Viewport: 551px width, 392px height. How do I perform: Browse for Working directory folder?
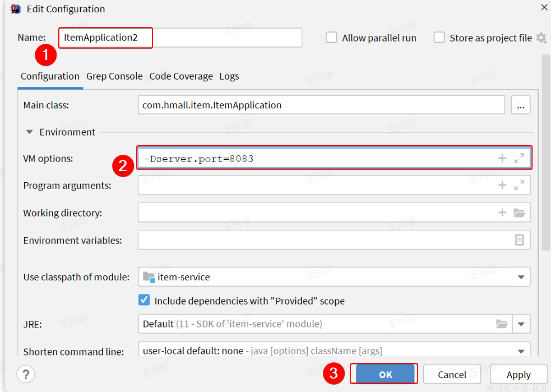click(x=519, y=213)
